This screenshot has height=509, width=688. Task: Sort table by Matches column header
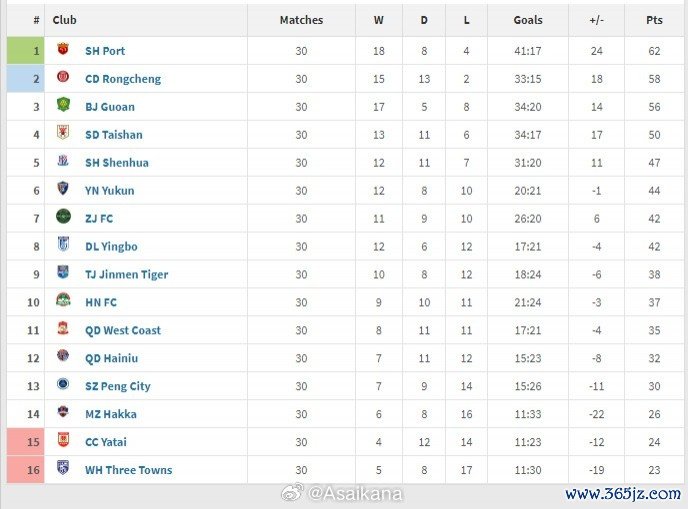coord(301,20)
